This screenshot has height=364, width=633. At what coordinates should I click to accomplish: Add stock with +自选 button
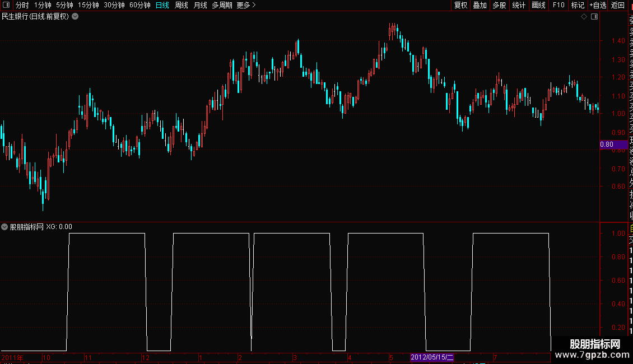[598, 5]
